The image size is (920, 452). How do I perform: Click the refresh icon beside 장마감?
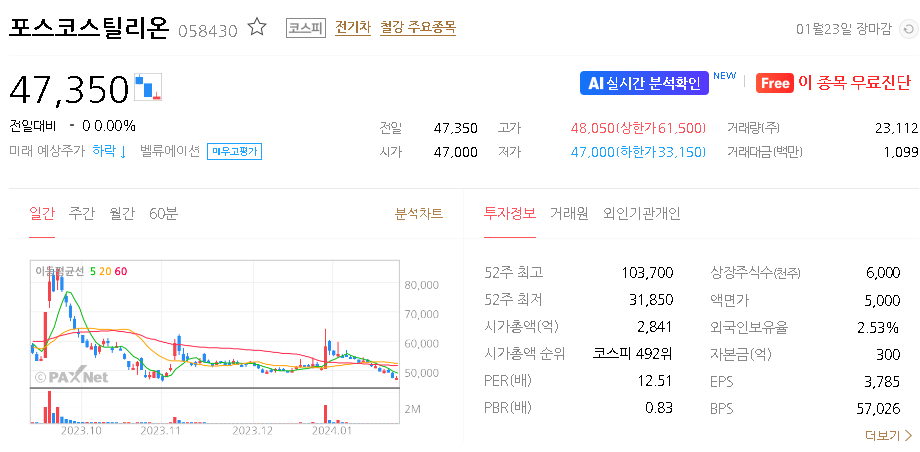908,29
